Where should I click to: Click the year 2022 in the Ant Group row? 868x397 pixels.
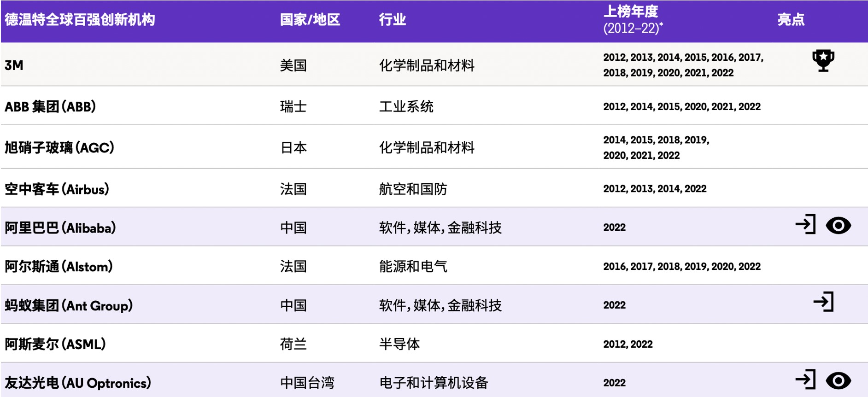click(615, 305)
